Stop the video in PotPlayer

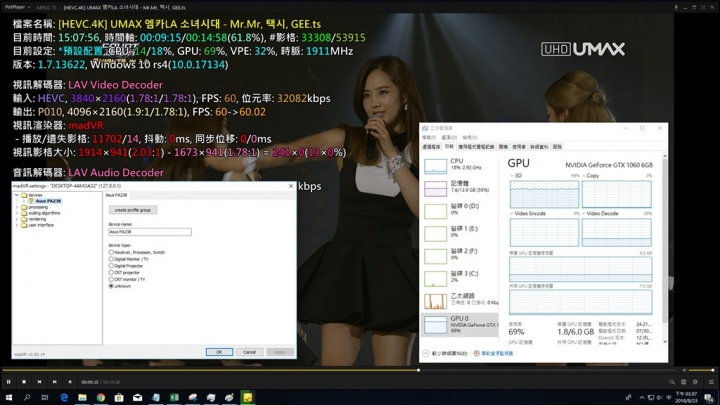click(24, 382)
